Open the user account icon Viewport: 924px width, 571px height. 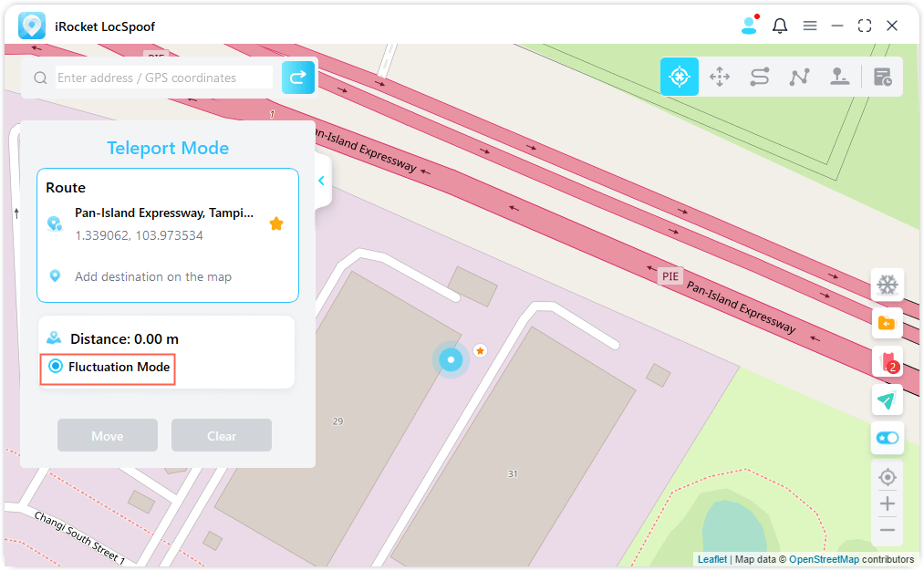click(x=750, y=26)
